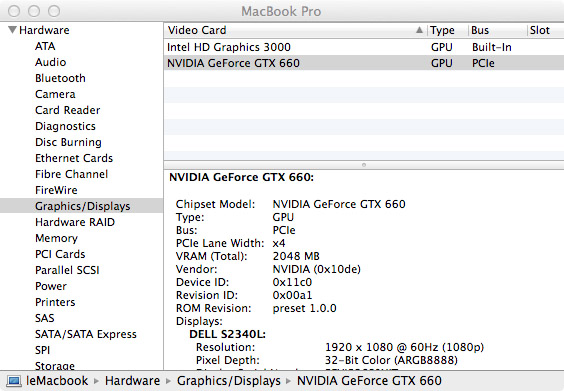The image size is (564, 391).
Task: Click the ROM Revision preset 1.0.0 value
Action: 305,308
